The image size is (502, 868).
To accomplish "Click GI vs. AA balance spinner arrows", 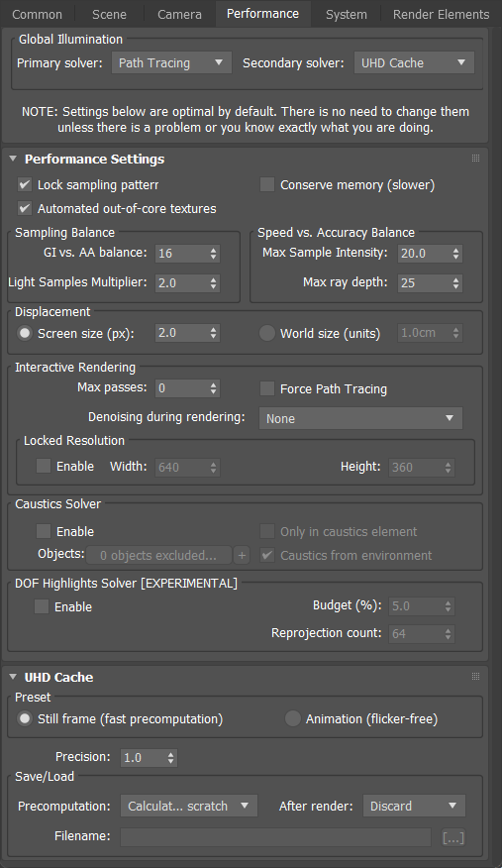I will coord(214,254).
